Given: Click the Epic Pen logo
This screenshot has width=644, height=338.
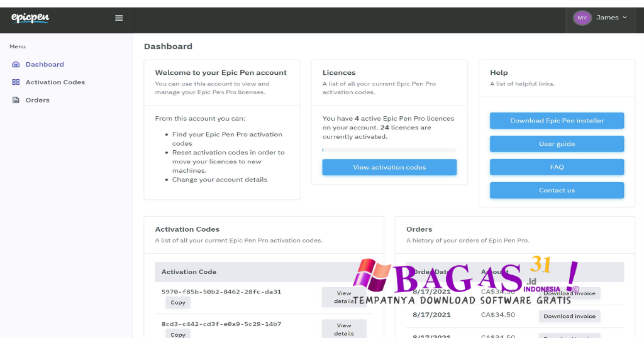Looking at the screenshot, I should click(x=30, y=18).
